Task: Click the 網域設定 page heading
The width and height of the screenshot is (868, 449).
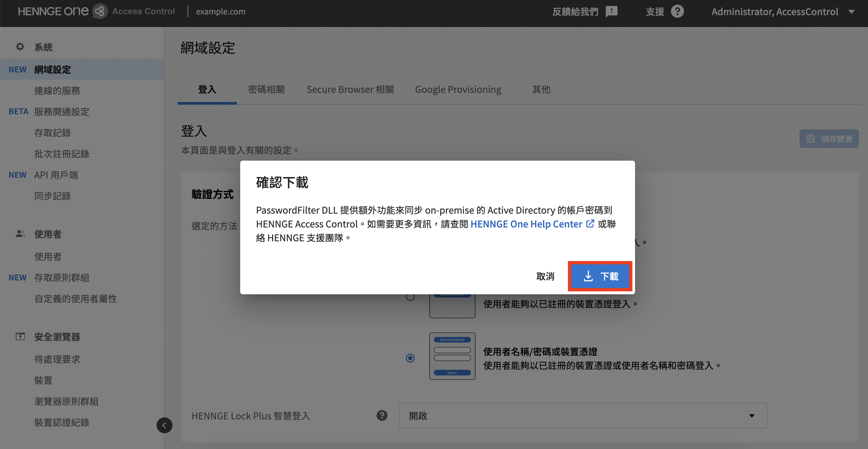Action: (x=208, y=47)
